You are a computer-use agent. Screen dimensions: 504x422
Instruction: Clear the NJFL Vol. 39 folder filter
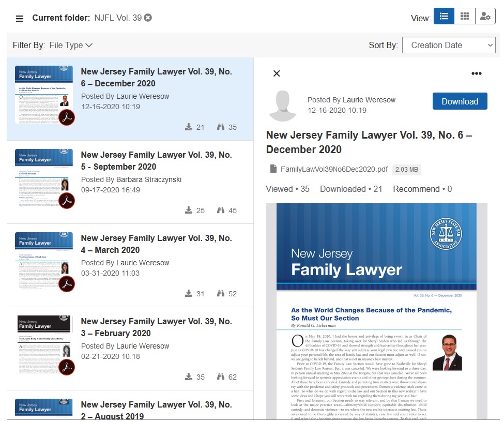[x=148, y=18]
